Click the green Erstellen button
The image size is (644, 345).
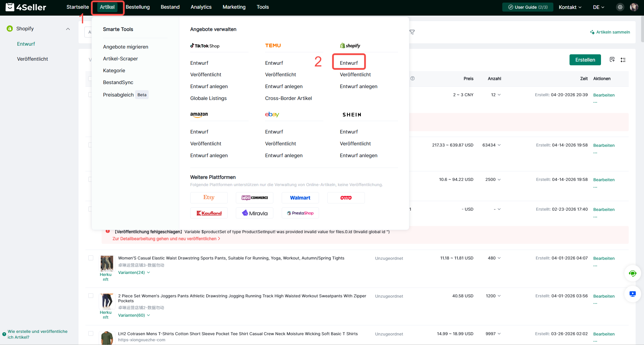585,60
